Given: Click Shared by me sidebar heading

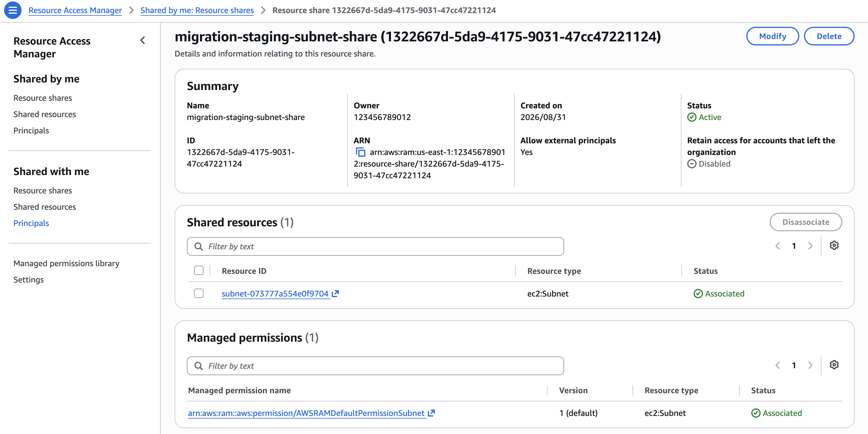Looking at the screenshot, I should pos(47,79).
